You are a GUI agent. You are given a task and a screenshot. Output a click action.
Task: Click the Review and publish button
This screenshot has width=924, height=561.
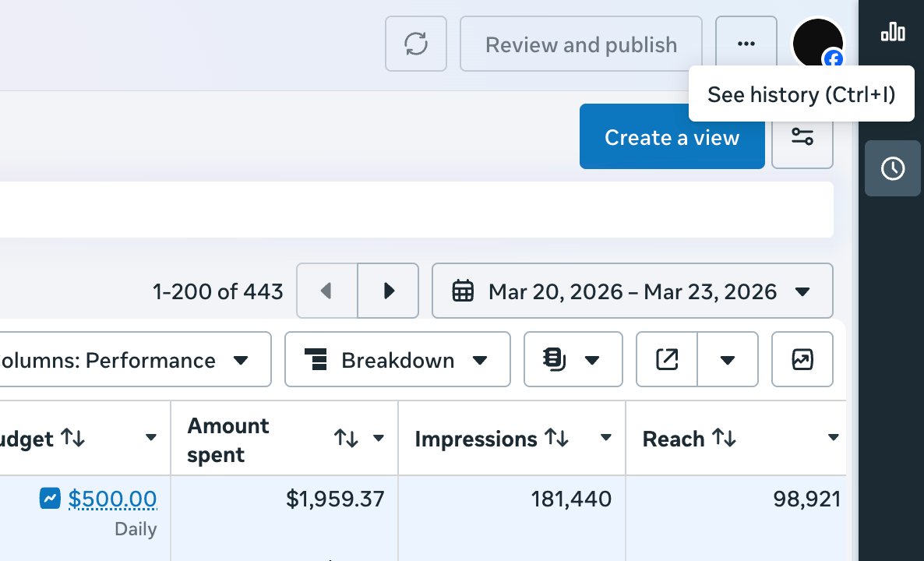[x=580, y=44]
